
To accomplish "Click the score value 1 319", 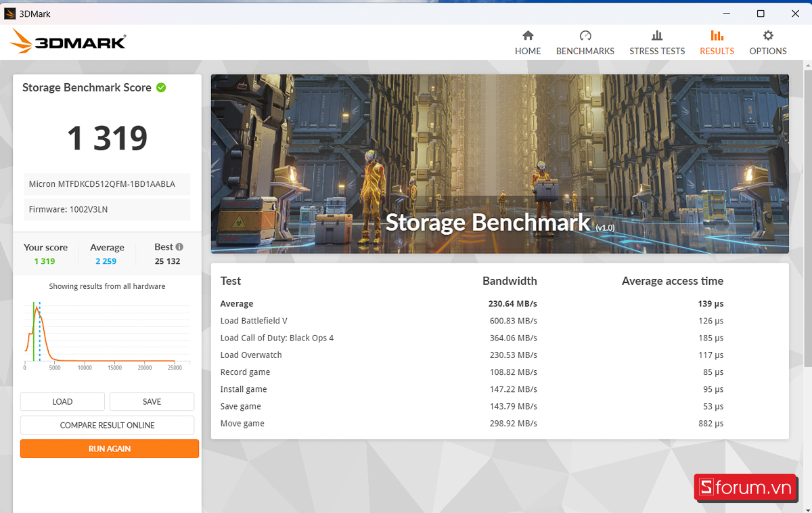I will [107, 138].
